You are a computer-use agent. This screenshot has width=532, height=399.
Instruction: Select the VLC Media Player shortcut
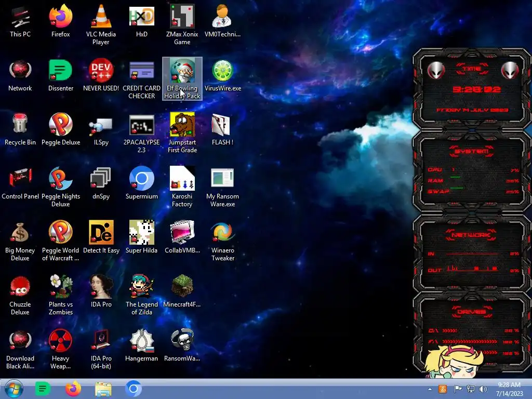(x=101, y=25)
